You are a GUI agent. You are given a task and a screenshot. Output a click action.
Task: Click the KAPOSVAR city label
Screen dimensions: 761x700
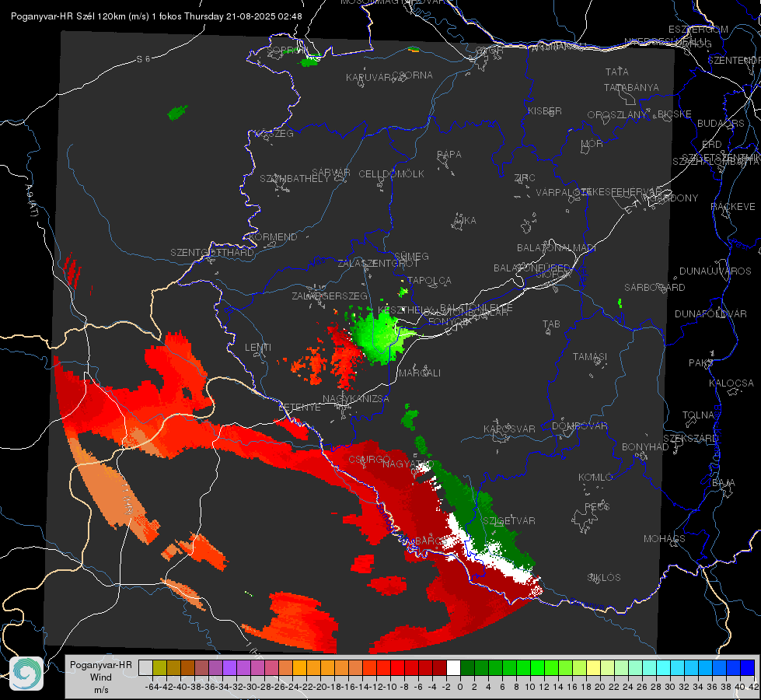[509, 429]
